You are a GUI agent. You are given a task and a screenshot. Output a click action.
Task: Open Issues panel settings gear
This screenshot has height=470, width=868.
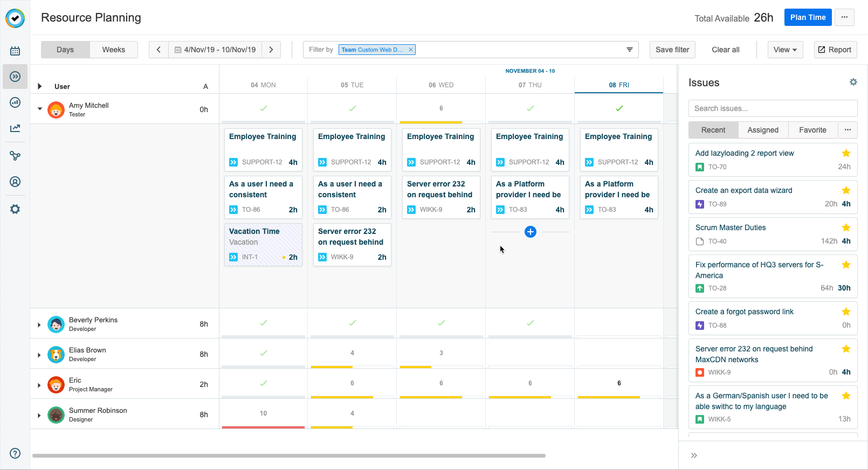click(x=853, y=82)
